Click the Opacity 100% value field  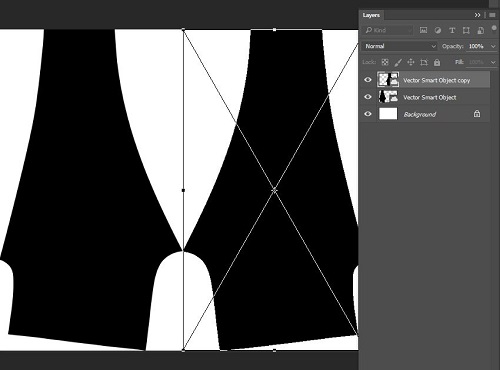tap(477, 46)
